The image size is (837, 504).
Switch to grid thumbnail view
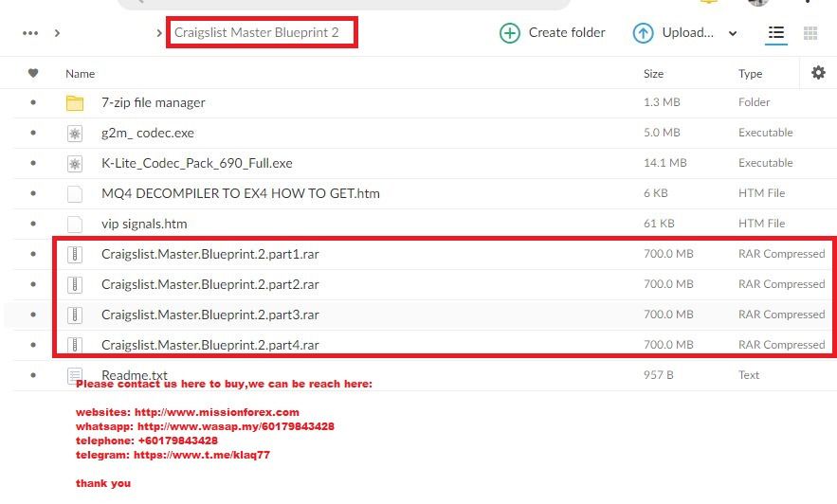click(810, 33)
